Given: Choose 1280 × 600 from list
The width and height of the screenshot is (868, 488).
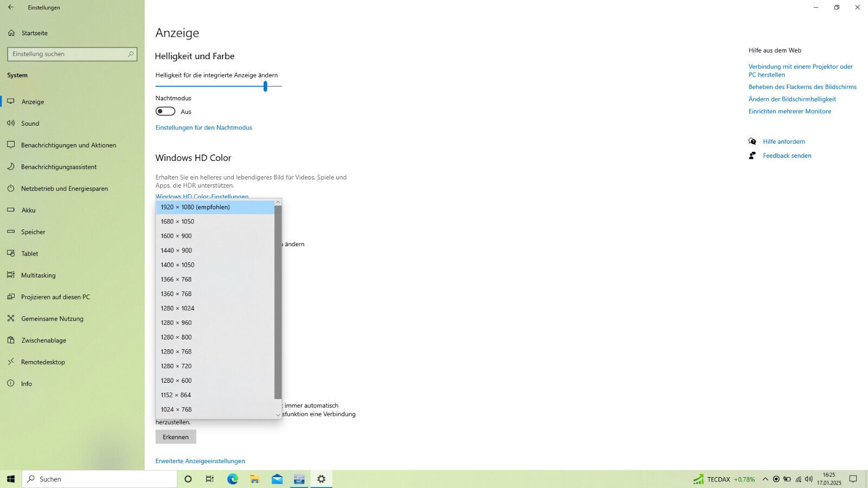Looking at the screenshot, I should 215,381.
